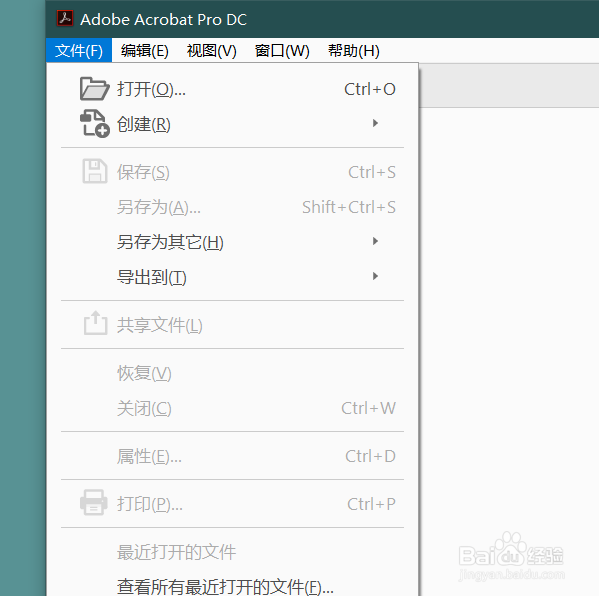The width and height of the screenshot is (599, 596).
Task: Select the 创建(R) menu entry
Action: click(232, 124)
